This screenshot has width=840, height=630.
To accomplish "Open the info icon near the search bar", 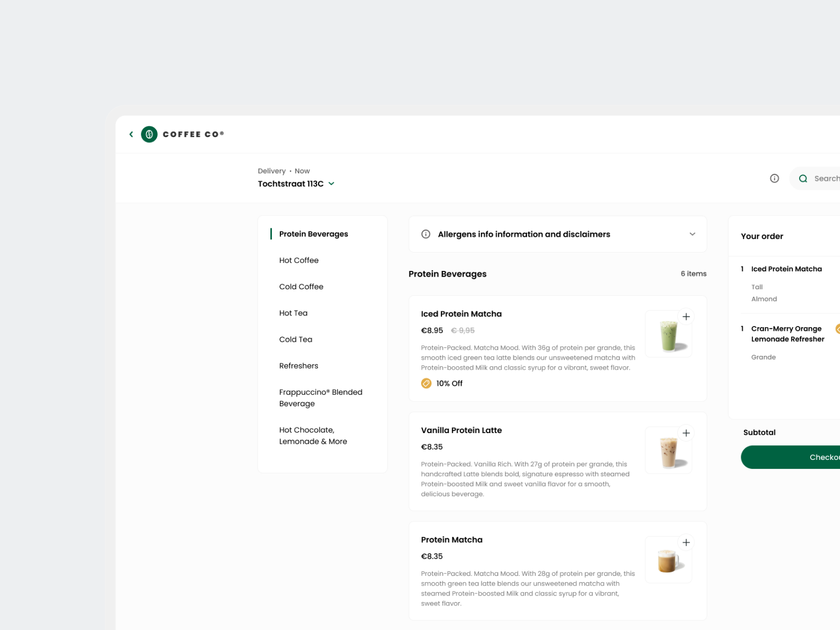I will (774, 178).
